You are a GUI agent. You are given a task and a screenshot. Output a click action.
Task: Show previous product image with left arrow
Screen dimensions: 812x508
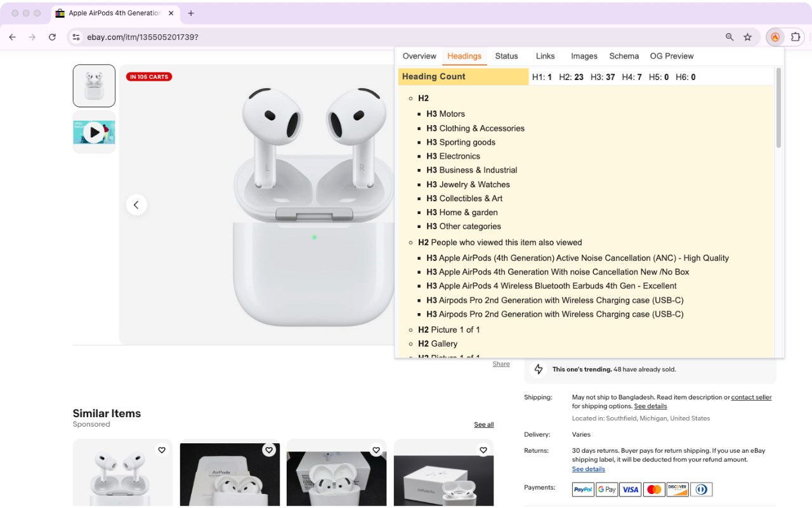136,204
